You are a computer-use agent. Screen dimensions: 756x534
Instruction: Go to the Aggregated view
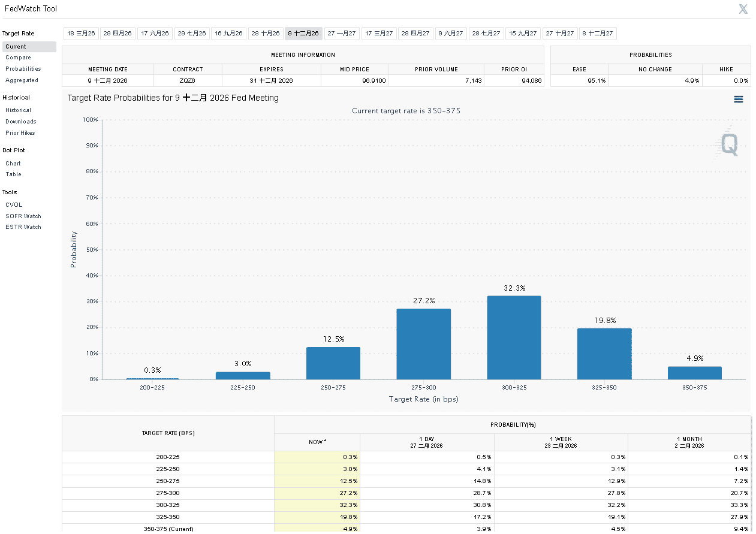22,80
